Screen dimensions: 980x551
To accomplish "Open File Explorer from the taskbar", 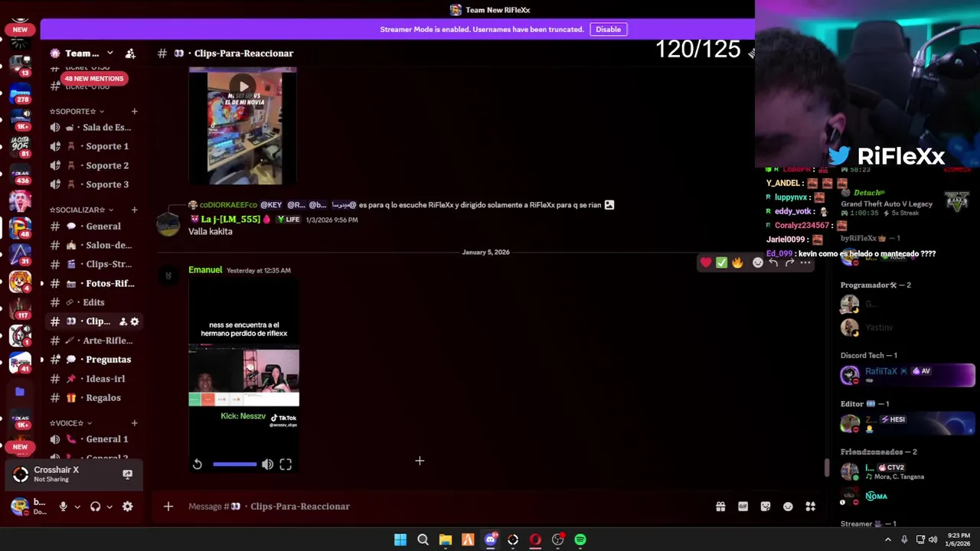I will coord(446,540).
